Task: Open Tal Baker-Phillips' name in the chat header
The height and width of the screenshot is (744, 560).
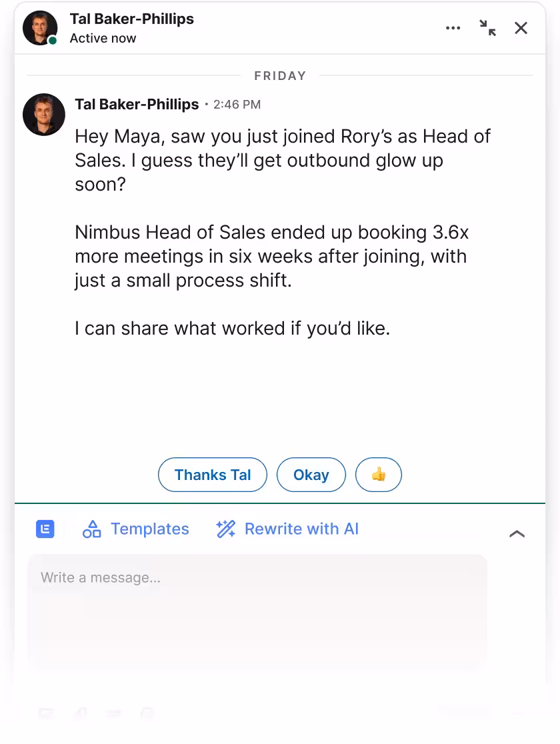Action: [132, 19]
